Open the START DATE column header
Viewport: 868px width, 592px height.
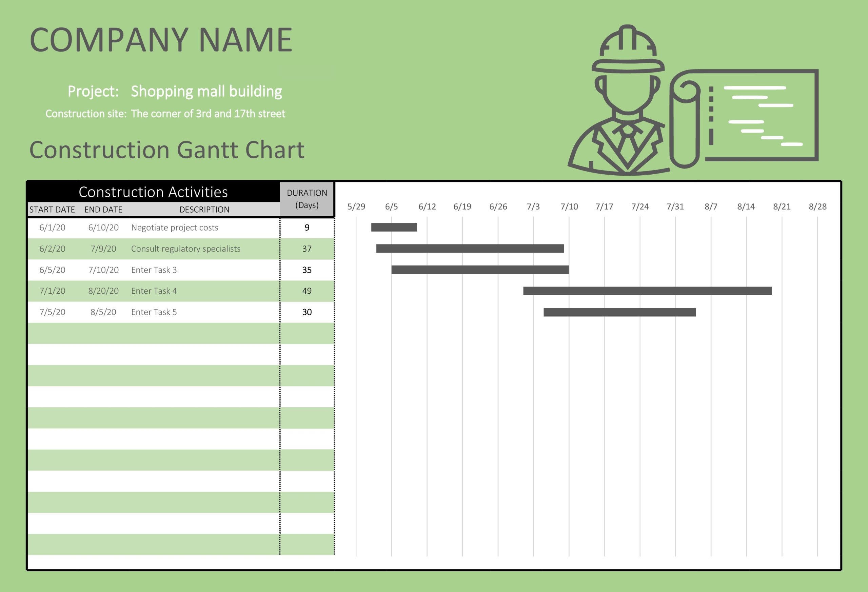pyautogui.click(x=52, y=210)
